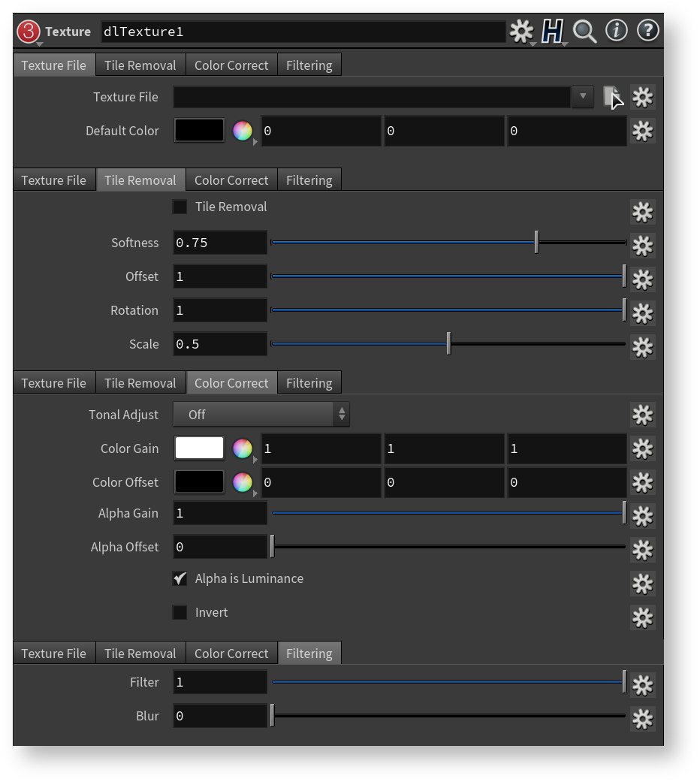Switch to Color Correct tab in top row
The width and height of the screenshot is (700, 782).
[231, 65]
